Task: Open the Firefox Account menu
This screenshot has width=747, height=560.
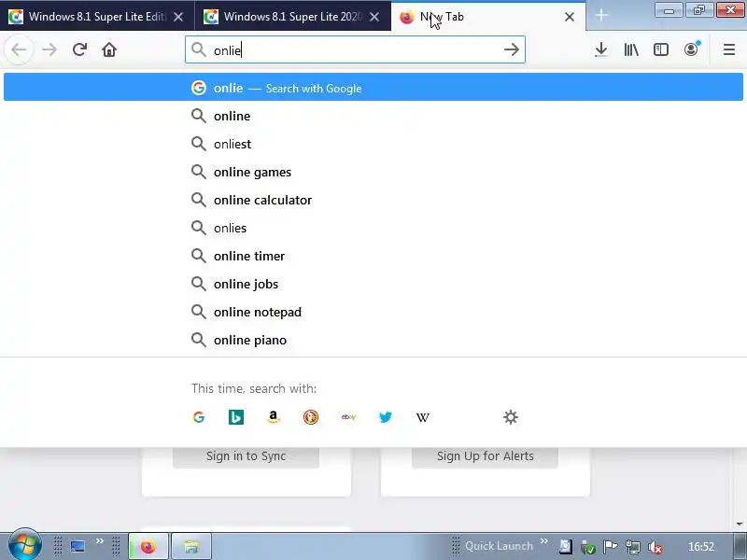Action: point(691,49)
